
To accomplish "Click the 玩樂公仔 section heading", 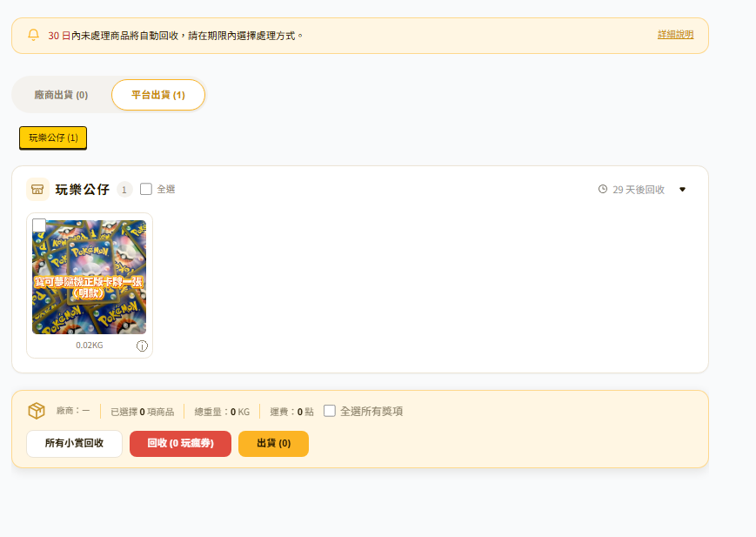I will [x=83, y=190].
